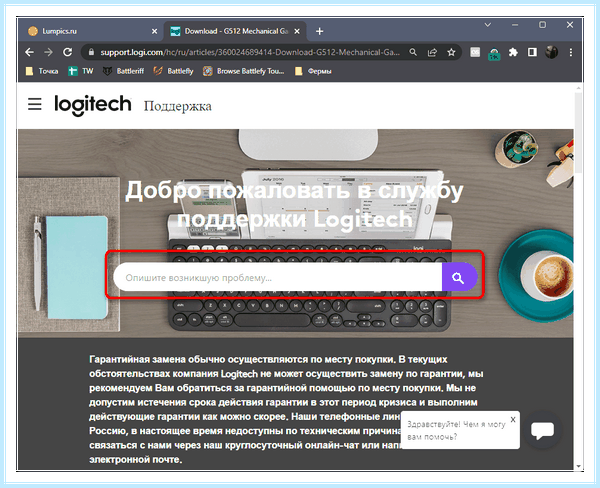Click the search field Опишите возникшую проблему
Viewport: 600px width, 488px height.
pos(278,277)
